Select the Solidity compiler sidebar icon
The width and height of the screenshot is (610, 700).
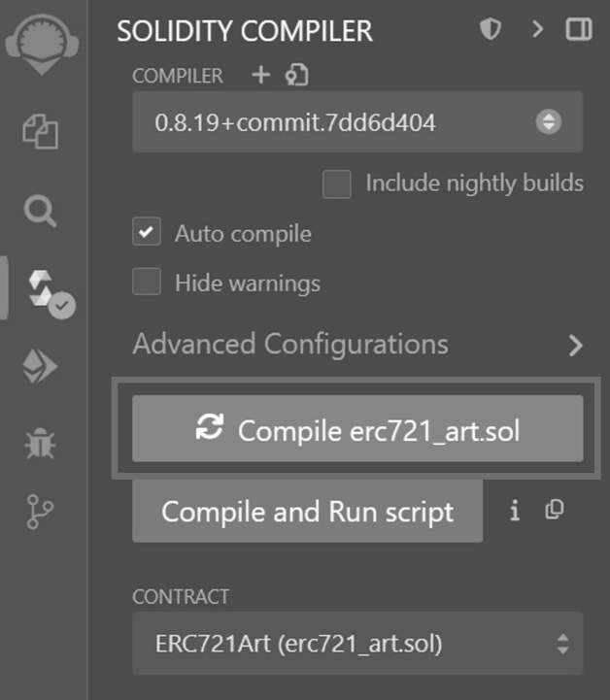click(51, 293)
